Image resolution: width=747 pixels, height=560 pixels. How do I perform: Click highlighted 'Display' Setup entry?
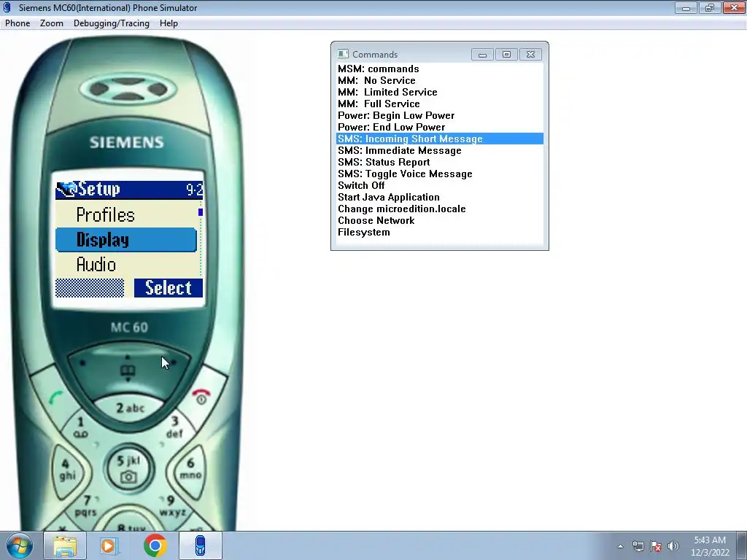(126, 240)
